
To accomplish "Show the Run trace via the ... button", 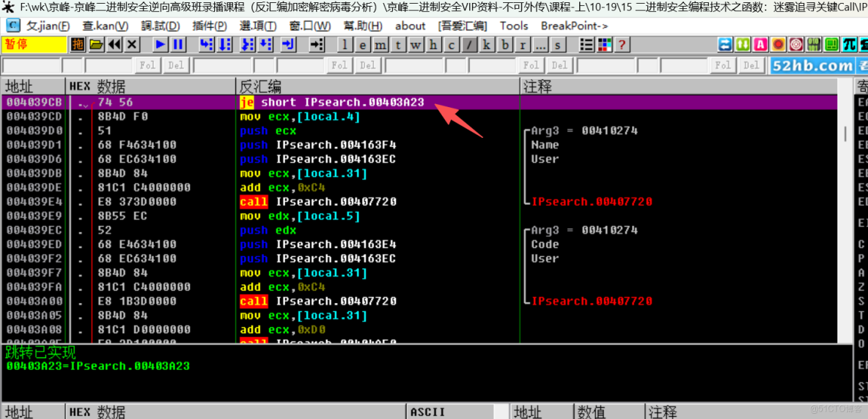I will (540, 45).
